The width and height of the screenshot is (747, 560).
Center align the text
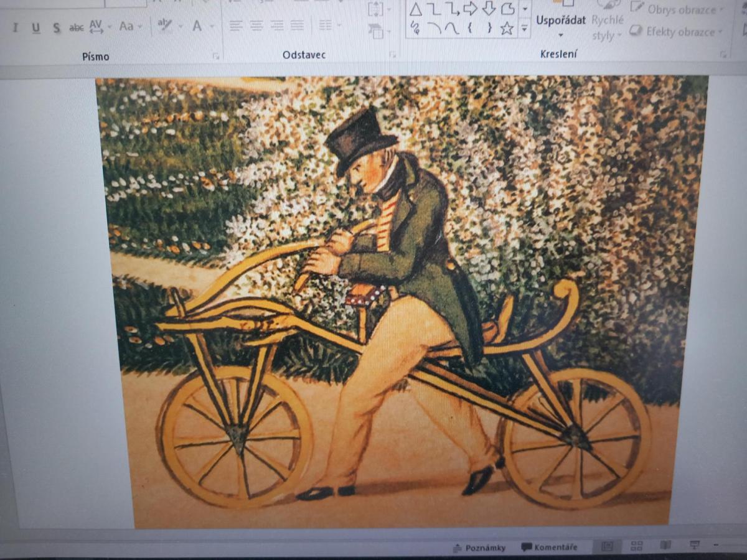tap(256, 26)
